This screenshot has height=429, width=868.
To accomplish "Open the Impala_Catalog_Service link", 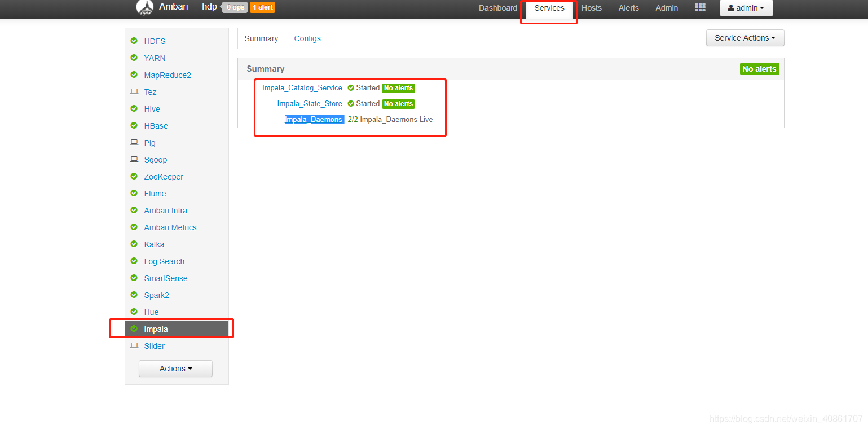I will point(302,88).
